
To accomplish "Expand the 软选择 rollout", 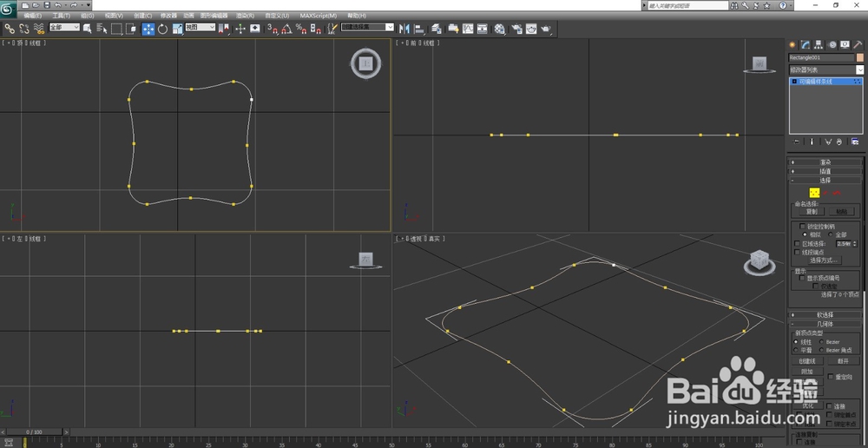I will [x=825, y=314].
